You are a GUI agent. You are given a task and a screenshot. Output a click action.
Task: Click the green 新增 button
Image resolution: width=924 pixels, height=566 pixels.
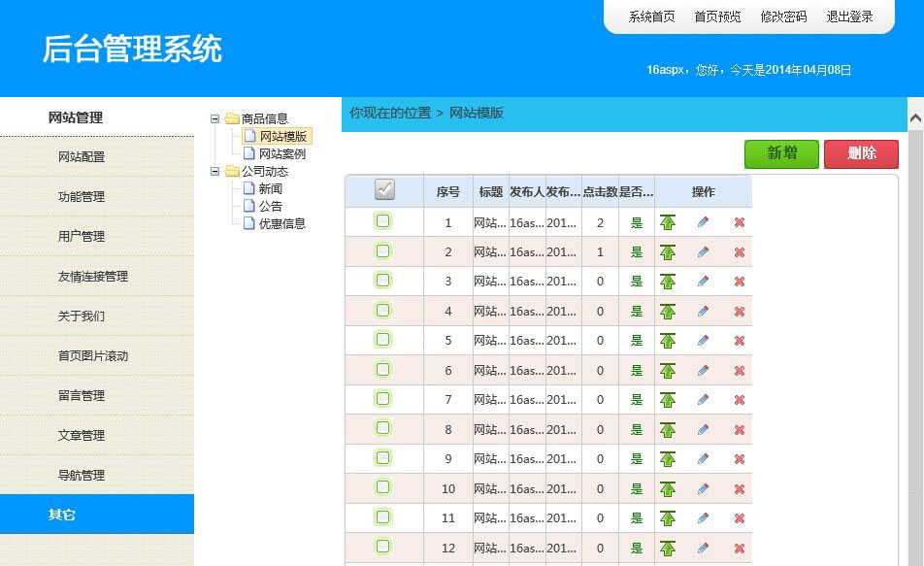tap(781, 153)
